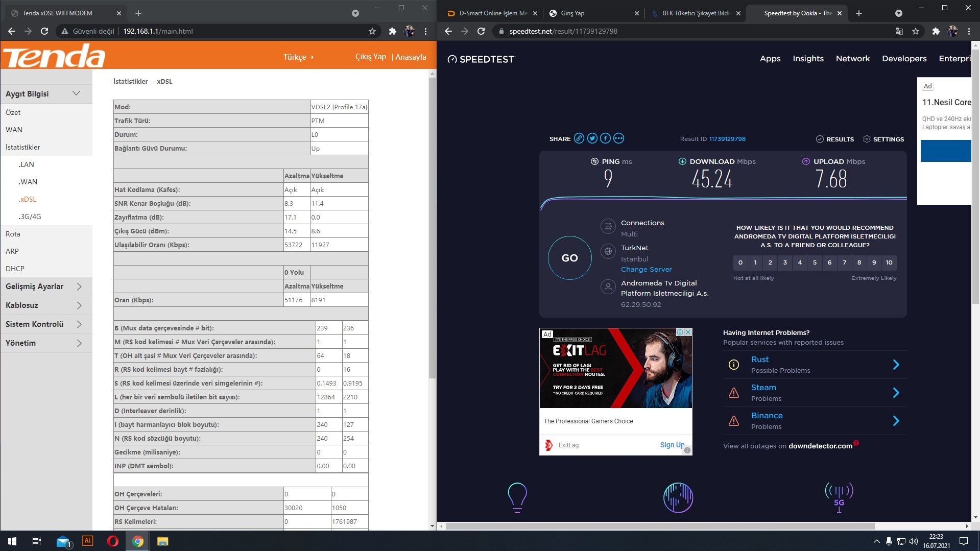The image size is (980, 551).
Task: Go back in the Speedtest browser window
Action: coord(448,31)
